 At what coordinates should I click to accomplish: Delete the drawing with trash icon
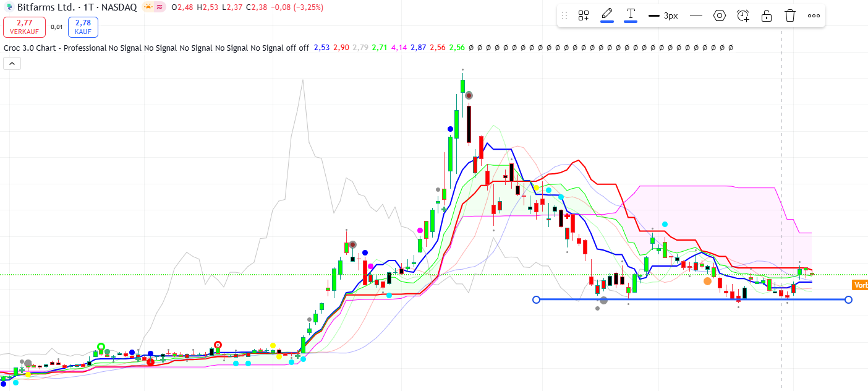click(790, 15)
